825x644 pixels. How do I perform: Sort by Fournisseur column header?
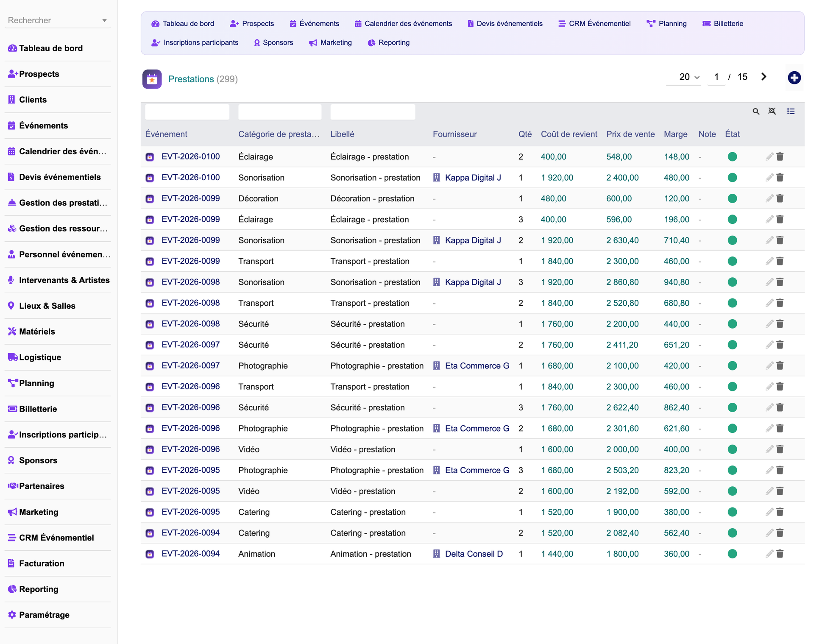point(454,134)
